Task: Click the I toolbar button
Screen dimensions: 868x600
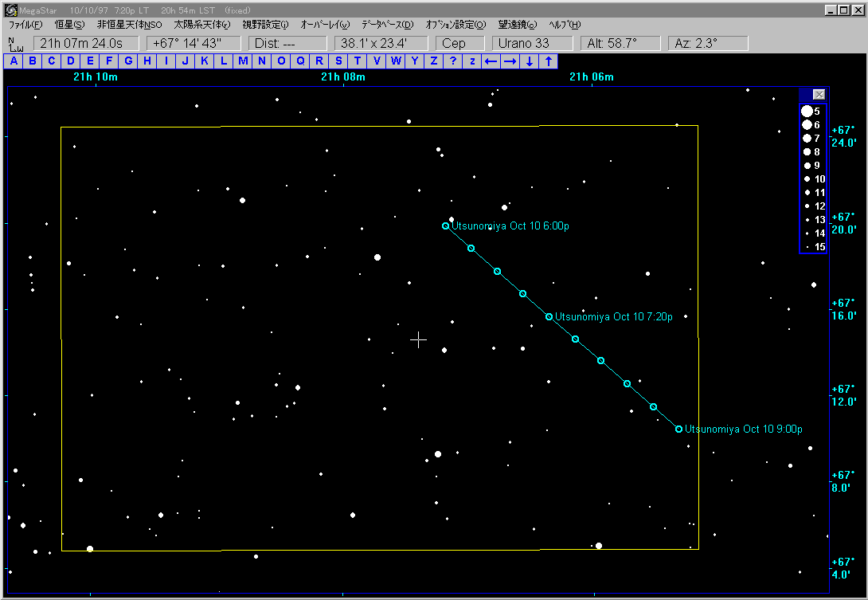Action: pos(166,61)
